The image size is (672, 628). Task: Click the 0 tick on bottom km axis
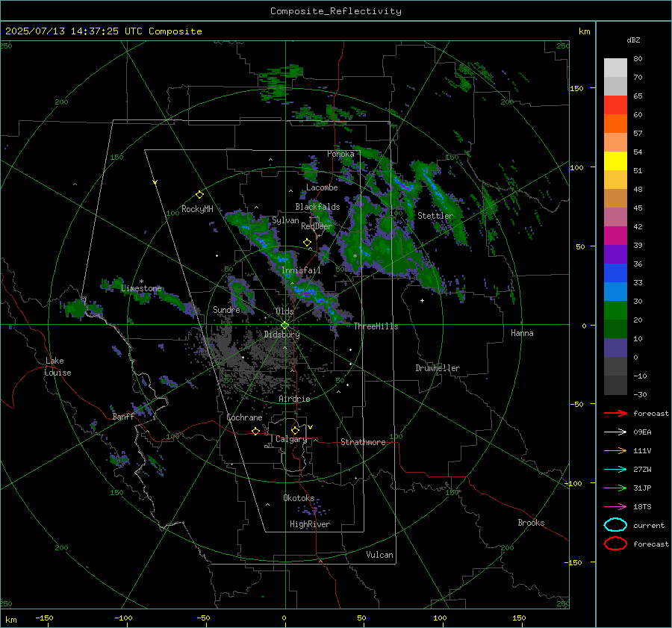pyautogui.click(x=284, y=618)
